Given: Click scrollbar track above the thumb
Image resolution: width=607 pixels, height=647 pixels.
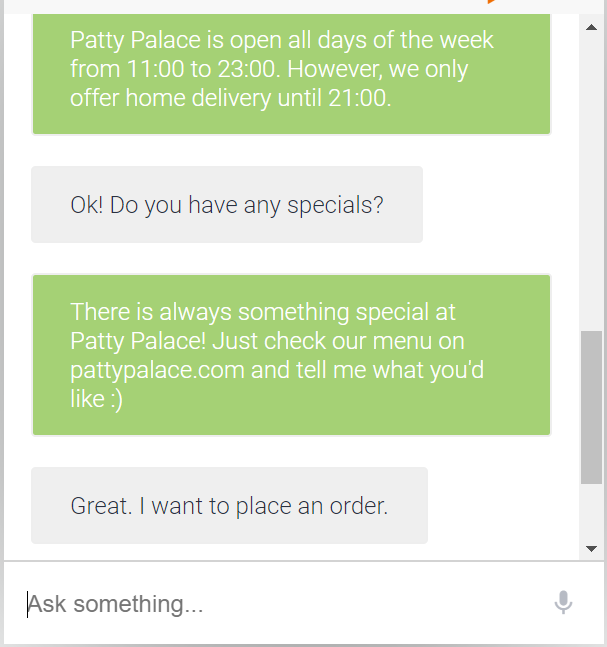Looking at the screenshot, I should (x=591, y=184).
